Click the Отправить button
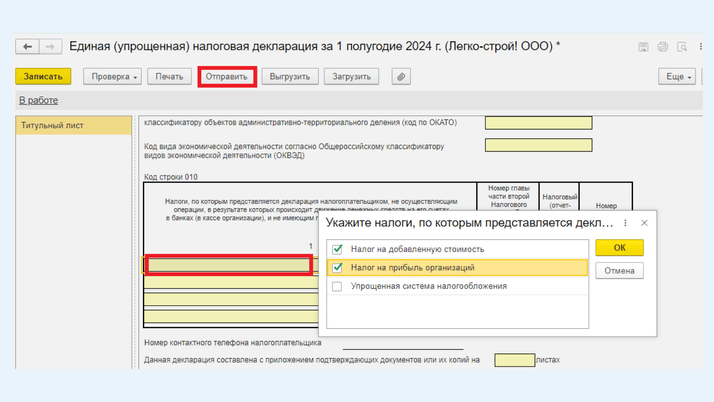Viewport: 714px width, 402px height. pos(227,76)
